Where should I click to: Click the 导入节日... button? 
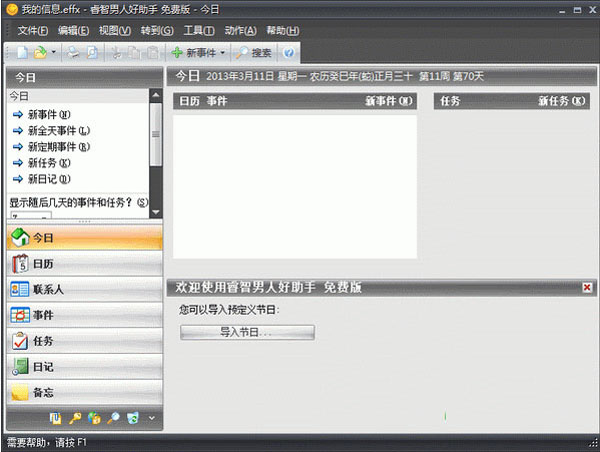click(247, 332)
